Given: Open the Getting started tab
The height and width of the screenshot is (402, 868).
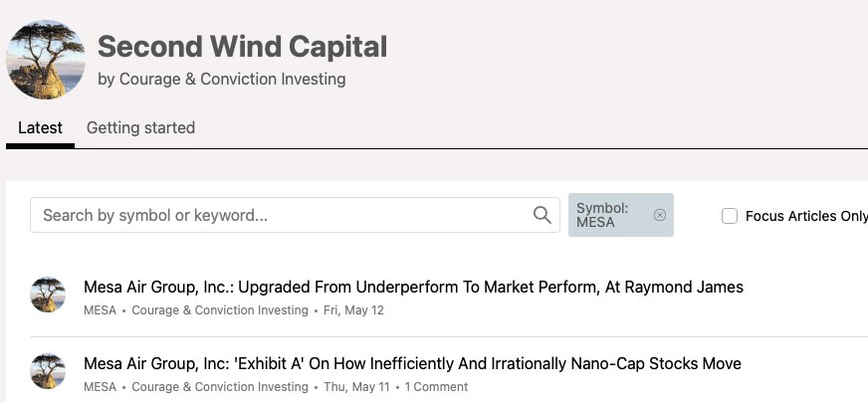Looking at the screenshot, I should pyautogui.click(x=140, y=127).
